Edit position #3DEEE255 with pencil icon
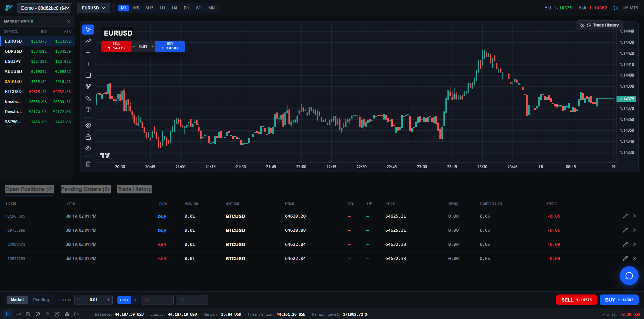 click(625, 259)
